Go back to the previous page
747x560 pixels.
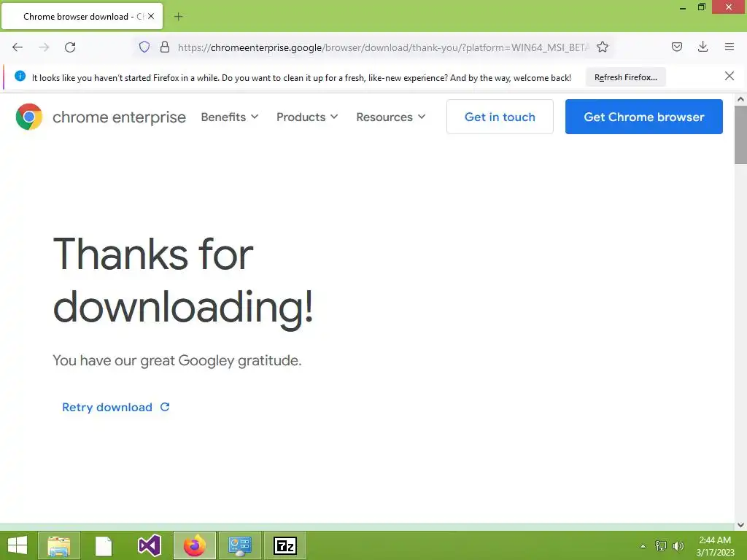[x=18, y=47]
